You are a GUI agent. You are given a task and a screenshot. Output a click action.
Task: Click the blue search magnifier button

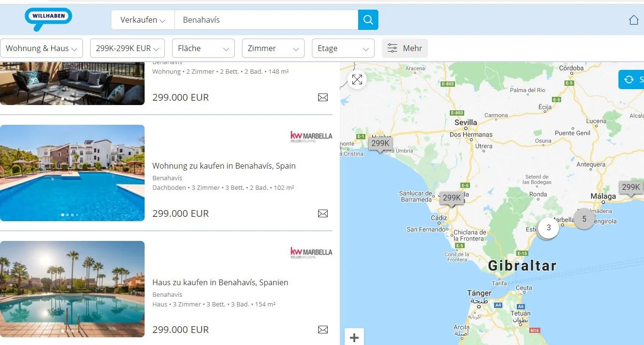368,20
